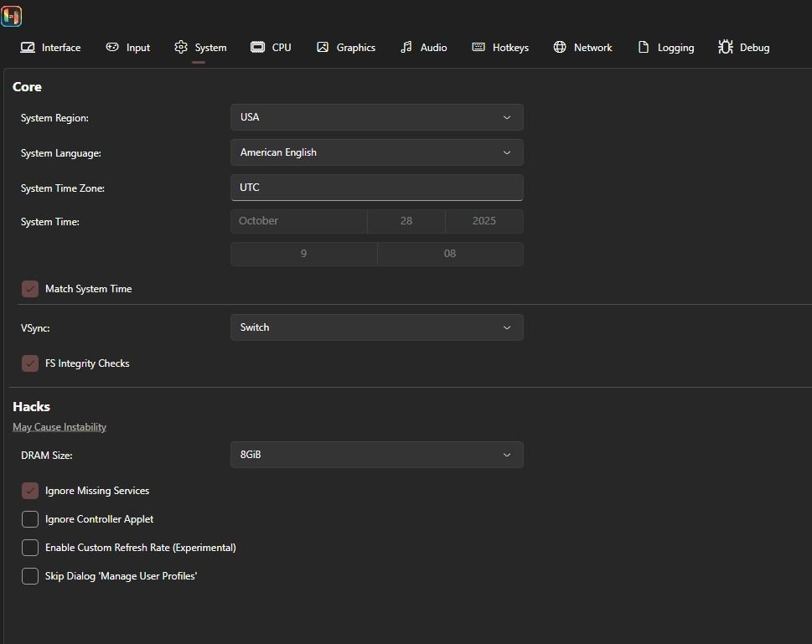Go to the Debug tab
Screen dimensions: 812x644
click(x=743, y=48)
